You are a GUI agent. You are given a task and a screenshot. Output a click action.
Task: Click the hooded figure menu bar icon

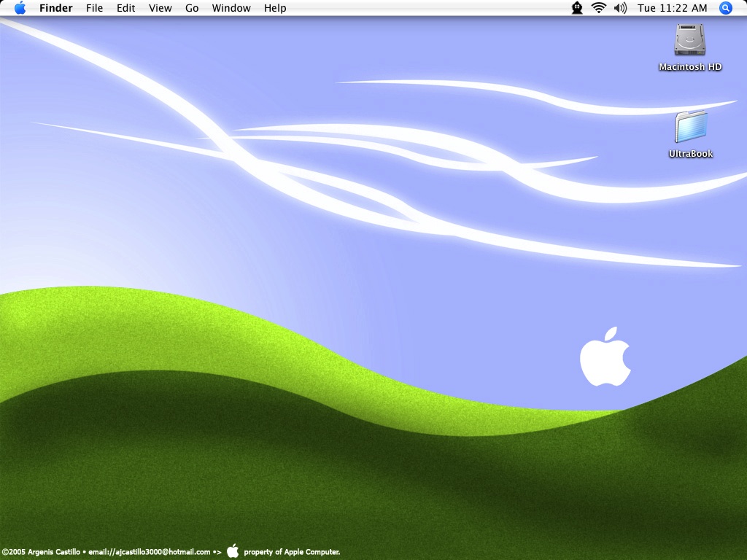click(577, 8)
